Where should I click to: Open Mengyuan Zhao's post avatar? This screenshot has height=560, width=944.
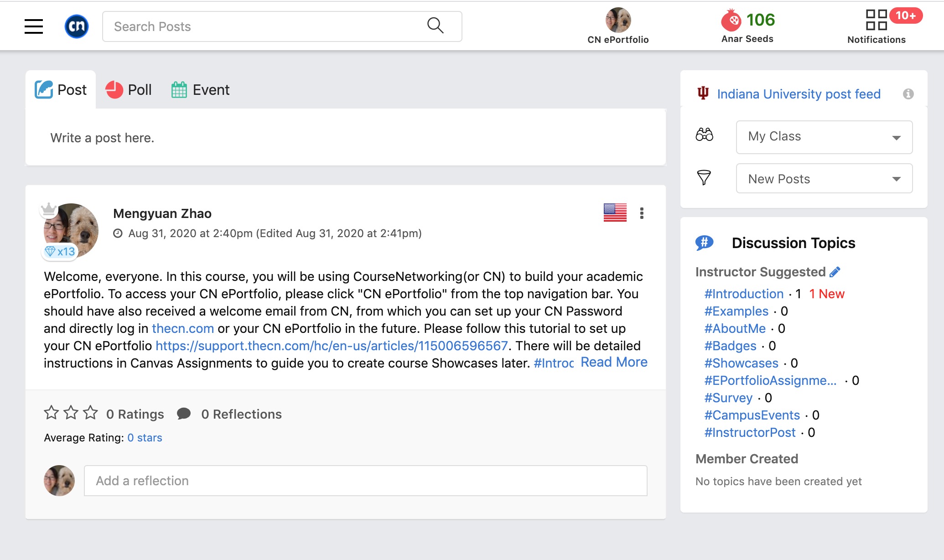71,231
